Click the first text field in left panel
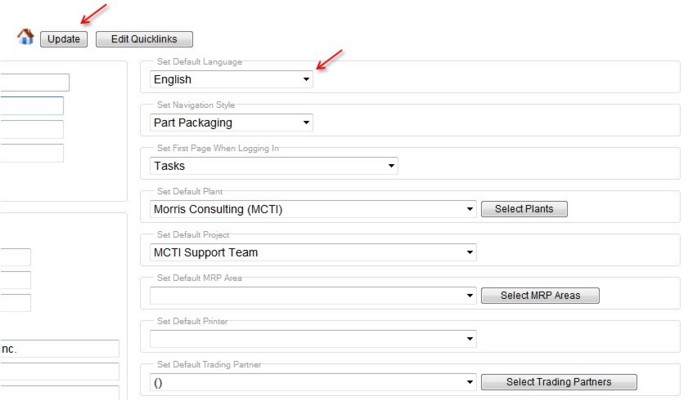This screenshot has width=684, height=401. pos(34,82)
